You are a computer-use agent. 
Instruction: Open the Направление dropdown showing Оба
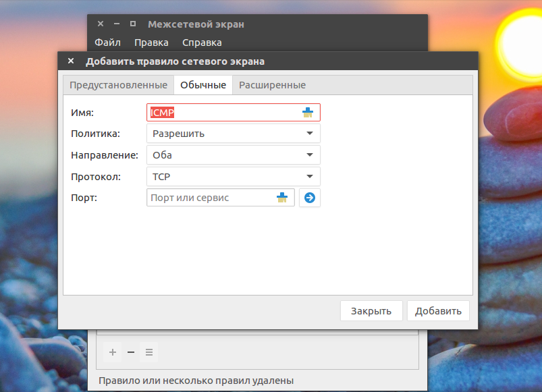point(234,155)
